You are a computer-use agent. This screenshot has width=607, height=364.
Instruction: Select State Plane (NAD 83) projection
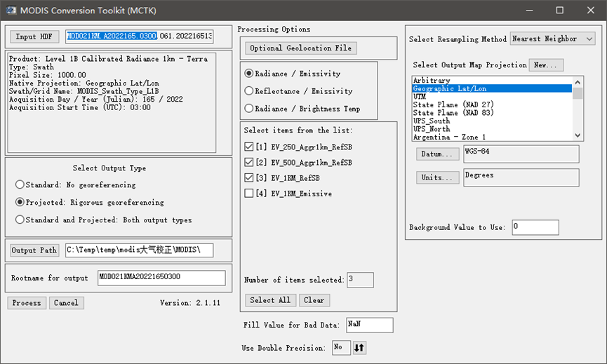point(492,112)
